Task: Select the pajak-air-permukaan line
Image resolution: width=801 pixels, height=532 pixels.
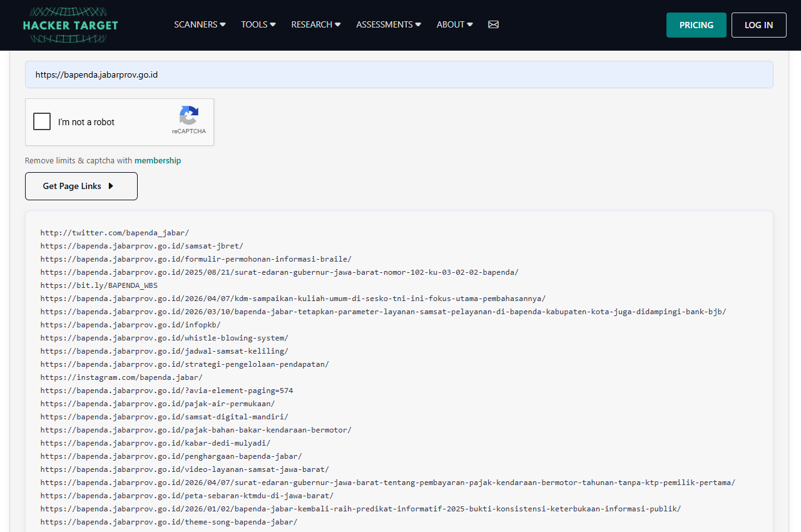Action: pyautogui.click(x=158, y=403)
